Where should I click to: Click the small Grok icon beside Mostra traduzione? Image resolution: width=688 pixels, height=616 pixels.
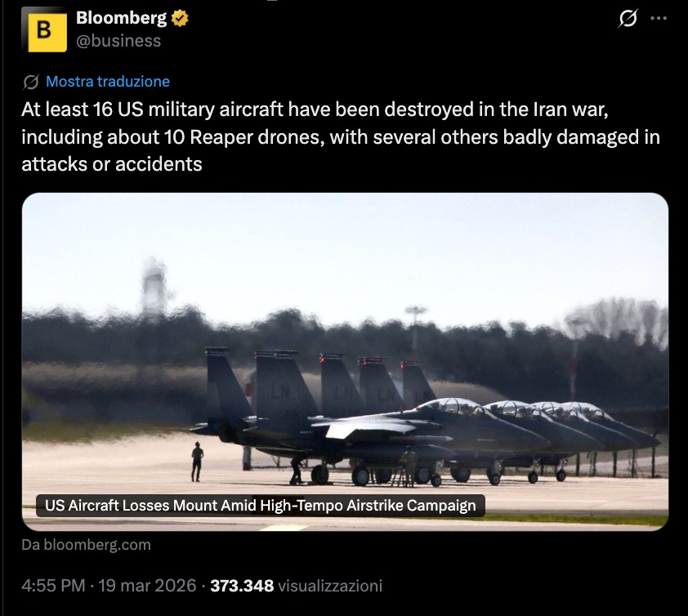[31, 82]
